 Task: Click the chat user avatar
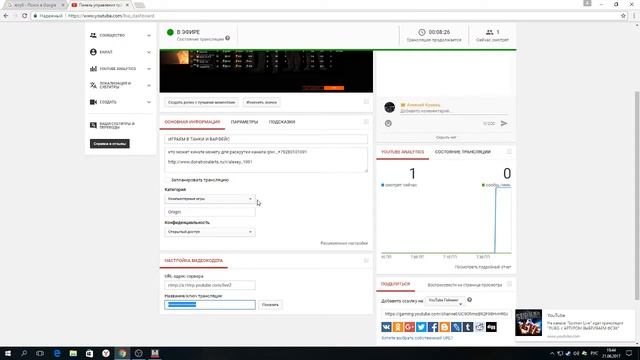(389, 107)
